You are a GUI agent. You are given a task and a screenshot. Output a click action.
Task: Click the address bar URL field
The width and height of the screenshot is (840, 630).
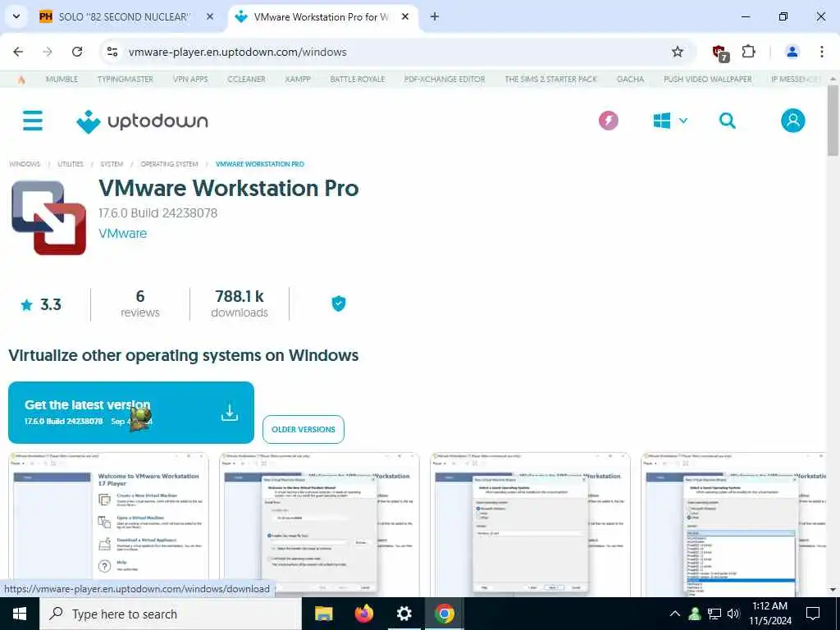pyautogui.click(x=396, y=52)
